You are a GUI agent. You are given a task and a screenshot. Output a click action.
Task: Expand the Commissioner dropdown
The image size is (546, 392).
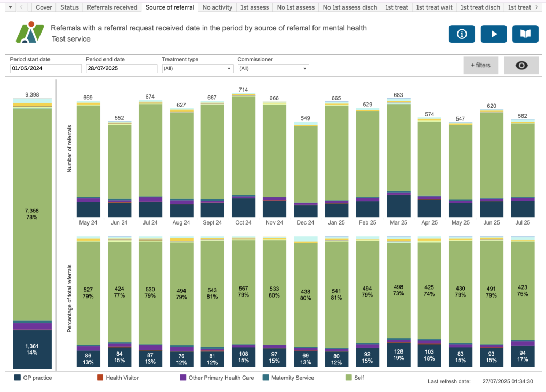point(273,69)
